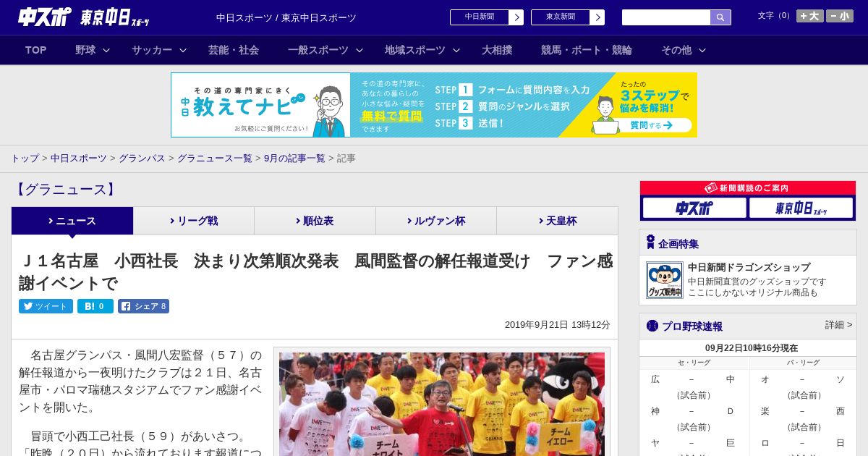Viewport: 868px width, 456px height.
Task: Click 新聞購読のご案内 red banner
Action: tap(748, 187)
